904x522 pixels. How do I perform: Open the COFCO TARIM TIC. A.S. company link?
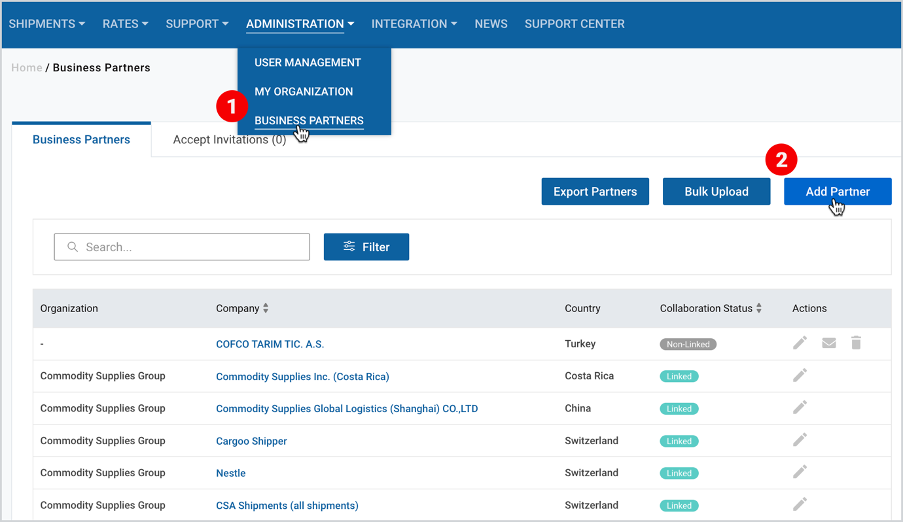coord(270,344)
